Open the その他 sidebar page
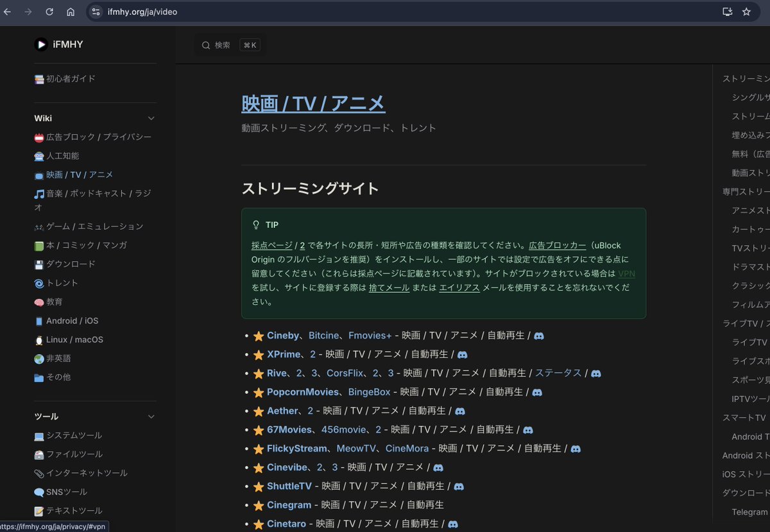This screenshot has height=532, width=770. coord(53,377)
